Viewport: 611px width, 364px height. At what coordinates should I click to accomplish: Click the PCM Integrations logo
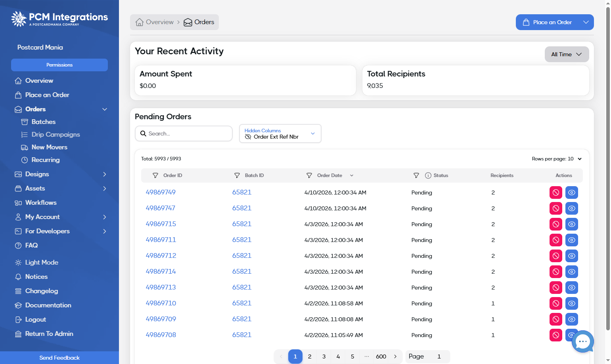click(59, 19)
